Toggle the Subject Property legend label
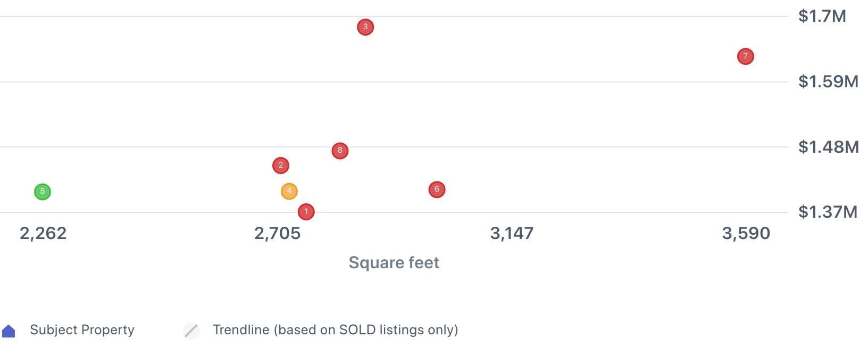 (82, 330)
